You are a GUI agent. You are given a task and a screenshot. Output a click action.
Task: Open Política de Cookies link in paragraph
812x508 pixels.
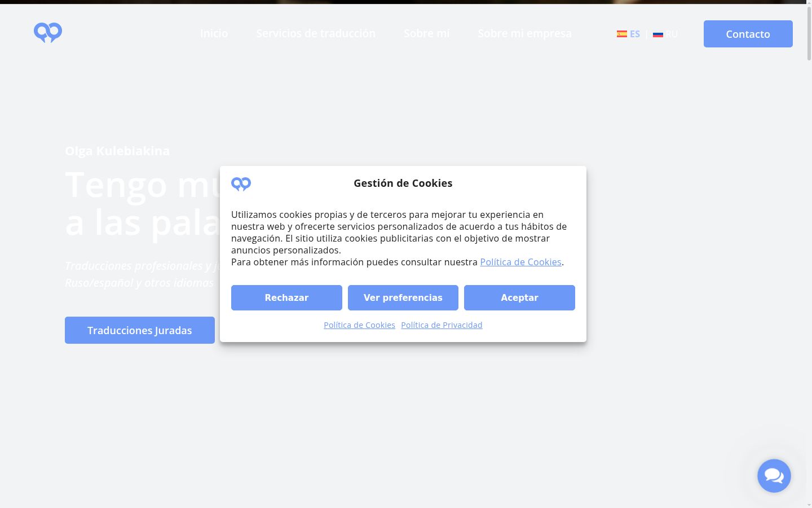pos(520,262)
